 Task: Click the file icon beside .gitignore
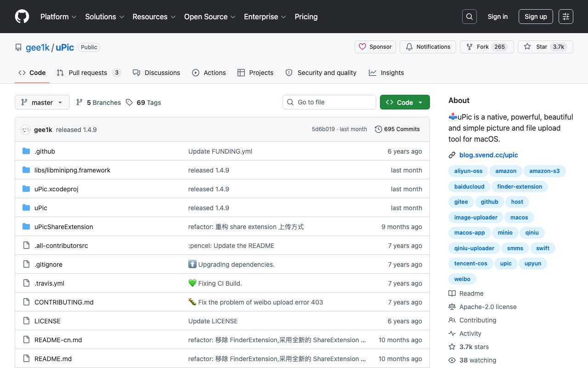[x=26, y=264]
